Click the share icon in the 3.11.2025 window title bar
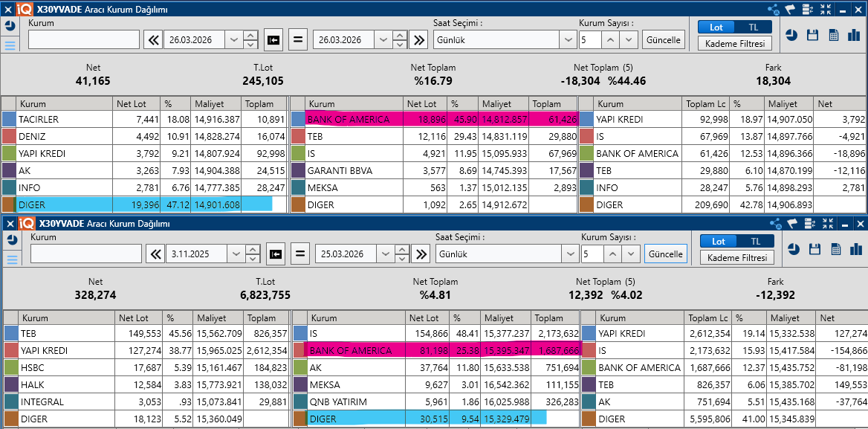The height and width of the screenshot is (429, 868). tap(776, 224)
